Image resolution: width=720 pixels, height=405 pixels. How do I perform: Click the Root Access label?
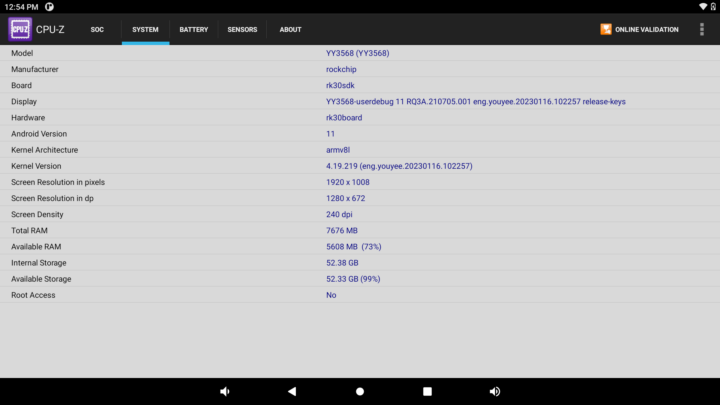tap(33, 295)
